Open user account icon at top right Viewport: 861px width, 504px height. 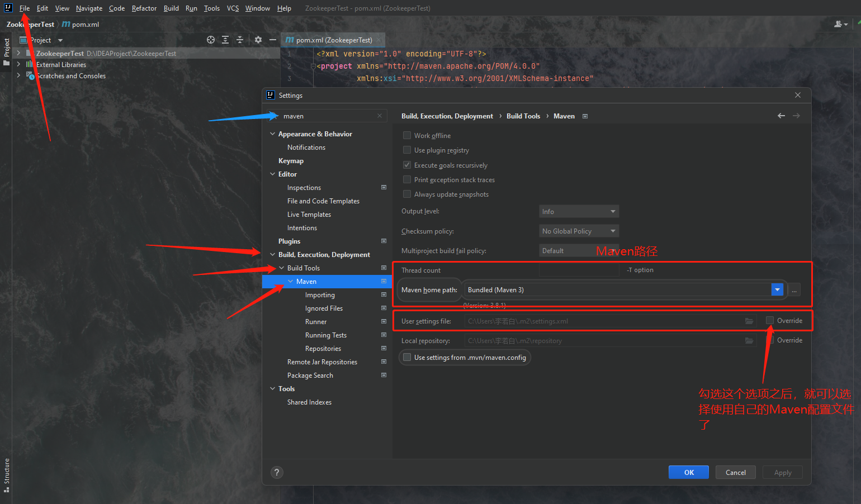(x=840, y=24)
